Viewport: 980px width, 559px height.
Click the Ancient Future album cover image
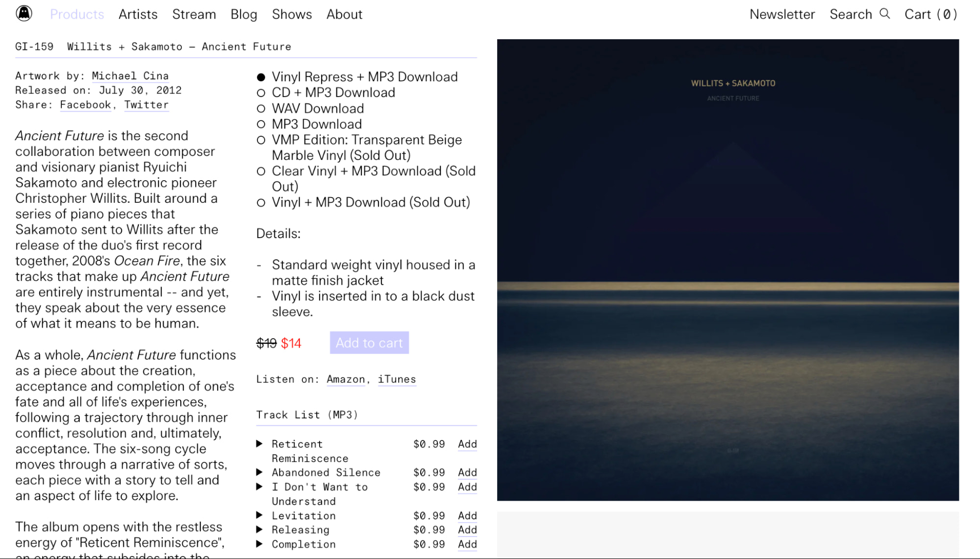point(728,269)
